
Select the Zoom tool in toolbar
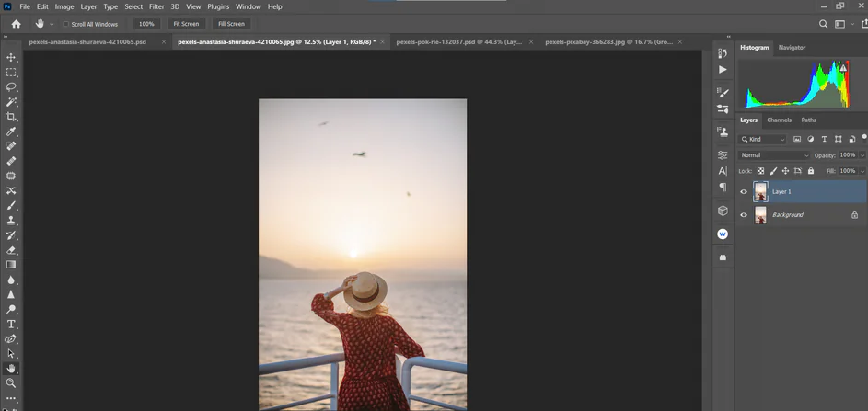pos(11,383)
